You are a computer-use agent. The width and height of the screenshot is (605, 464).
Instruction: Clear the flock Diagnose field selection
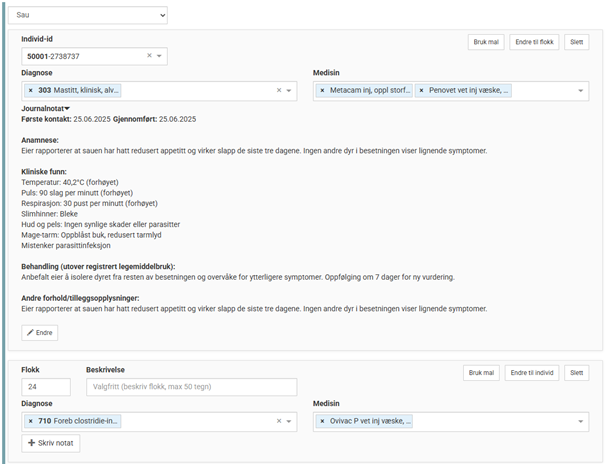(278, 421)
